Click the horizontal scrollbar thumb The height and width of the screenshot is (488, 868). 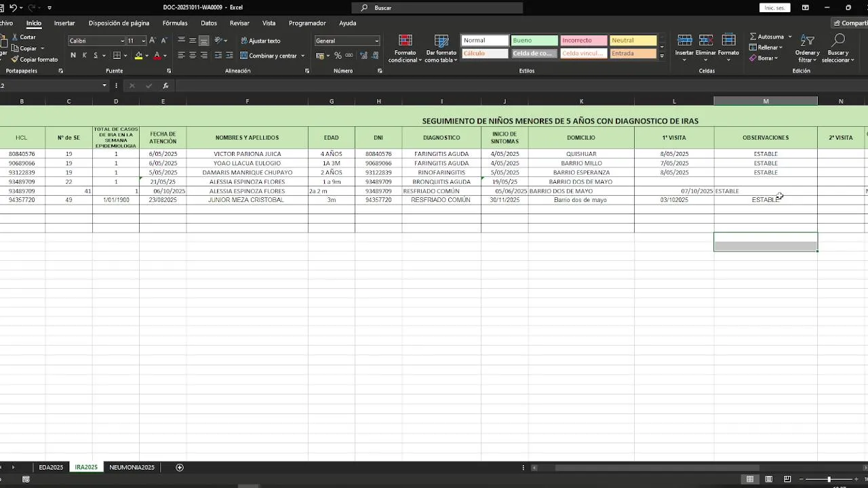(658, 468)
